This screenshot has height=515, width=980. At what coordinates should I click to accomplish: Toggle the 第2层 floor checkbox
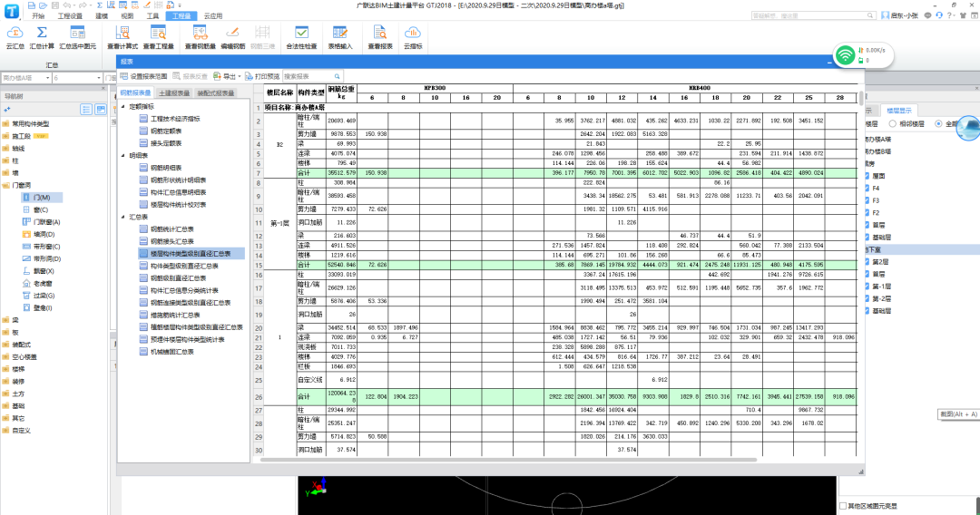pyautogui.click(x=867, y=261)
